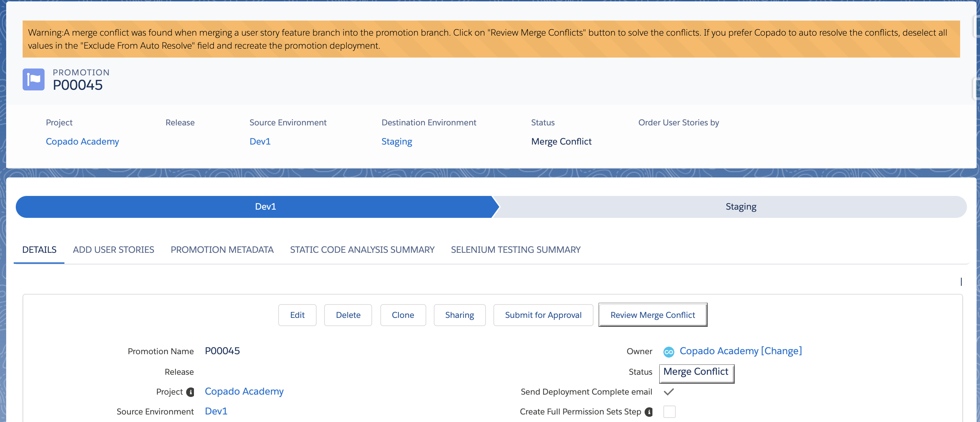This screenshot has height=422, width=980.
Task: Toggle the Create Full Permission Sets Step checkbox
Action: pos(669,412)
